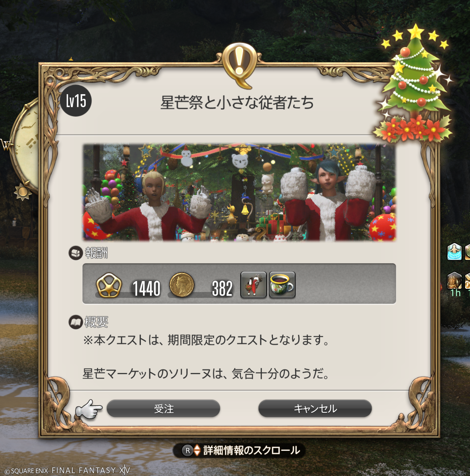Click the quest title 星芒祭と小さな従者たち
The height and width of the screenshot is (476, 470).
(x=237, y=103)
